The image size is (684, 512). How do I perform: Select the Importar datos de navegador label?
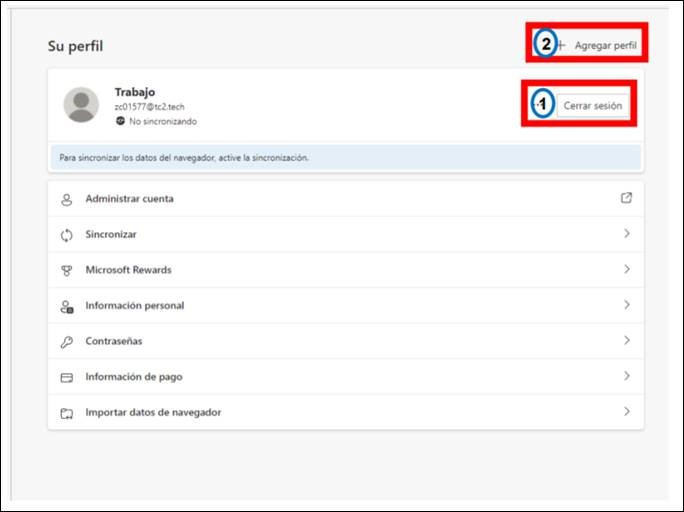pos(153,413)
